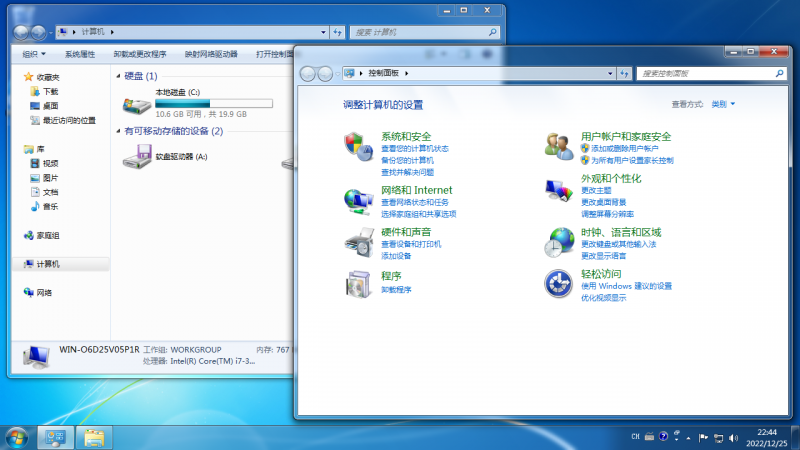Click 系统属性 in Computer toolbar
The width and height of the screenshot is (800, 450).
coord(80,54)
